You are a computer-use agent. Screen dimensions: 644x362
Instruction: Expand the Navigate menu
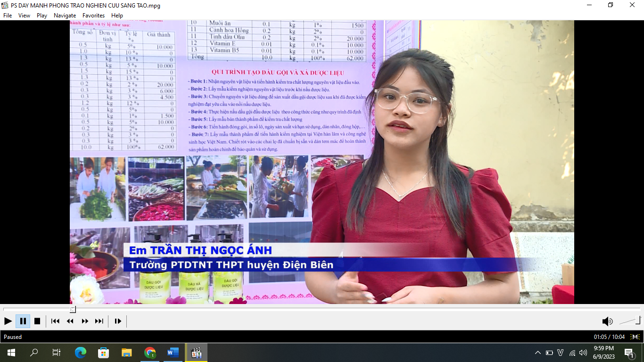coord(65,16)
